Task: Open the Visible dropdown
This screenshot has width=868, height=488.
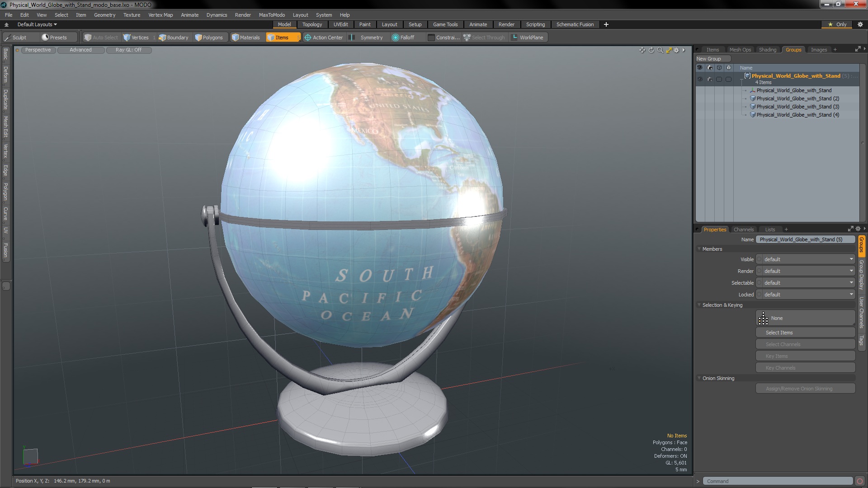Action: point(806,259)
